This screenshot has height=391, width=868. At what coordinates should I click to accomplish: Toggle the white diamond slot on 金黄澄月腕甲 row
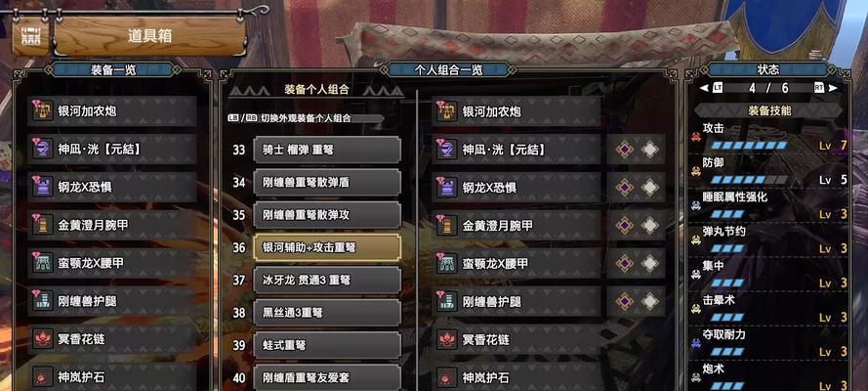(650, 226)
